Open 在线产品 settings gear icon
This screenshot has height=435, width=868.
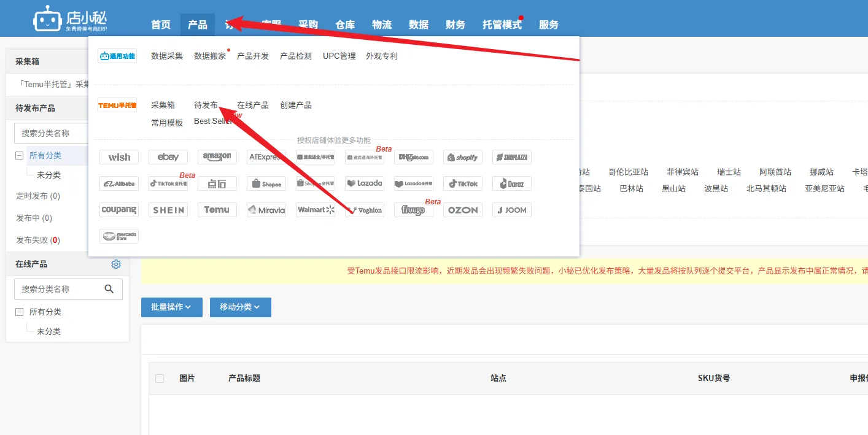coord(116,264)
